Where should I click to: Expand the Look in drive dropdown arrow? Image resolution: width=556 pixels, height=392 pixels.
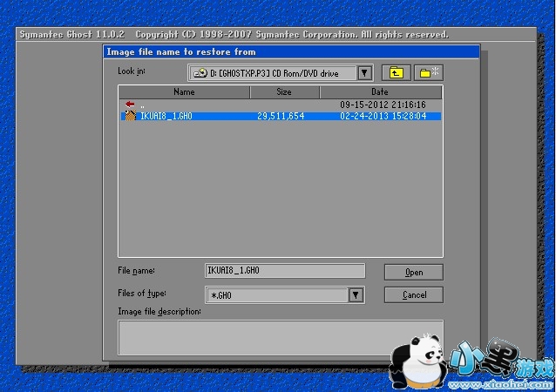pos(364,73)
